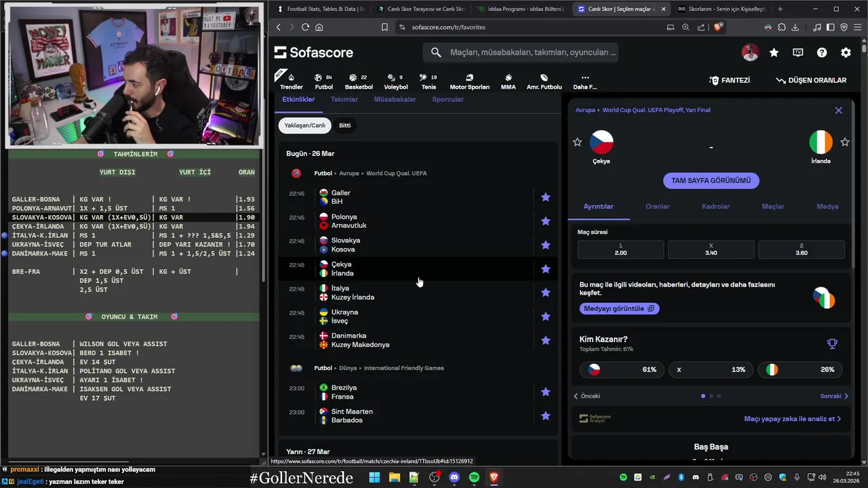This screenshot has width=868, height=488.
Task: Open the Sporcular favorites tab
Action: coord(448,99)
